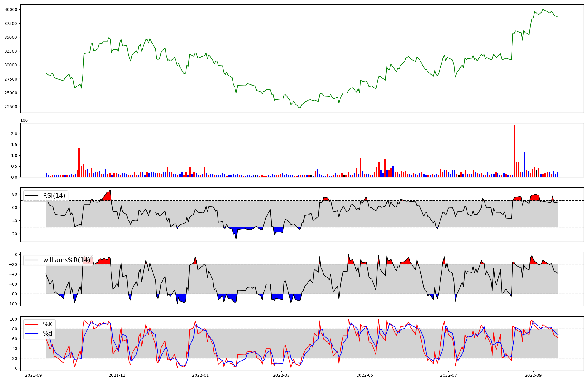Click the 22500 price axis tick label
This screenshot has height=382, width=588.
coord(11,107)
